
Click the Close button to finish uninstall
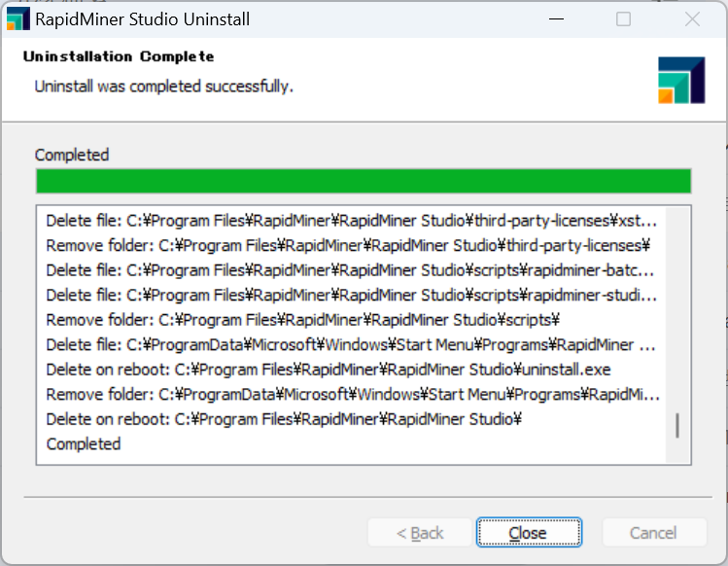[x=529, y=533]
